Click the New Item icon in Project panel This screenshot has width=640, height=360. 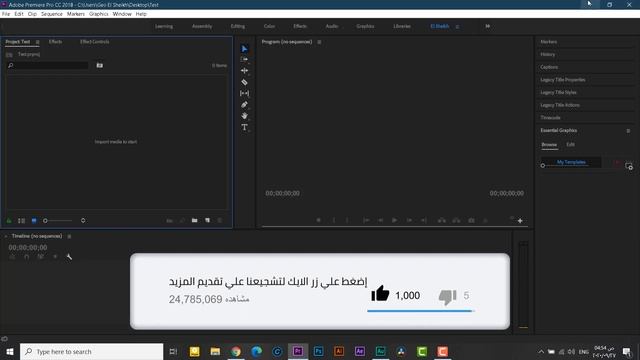click(x=207, y=220)
